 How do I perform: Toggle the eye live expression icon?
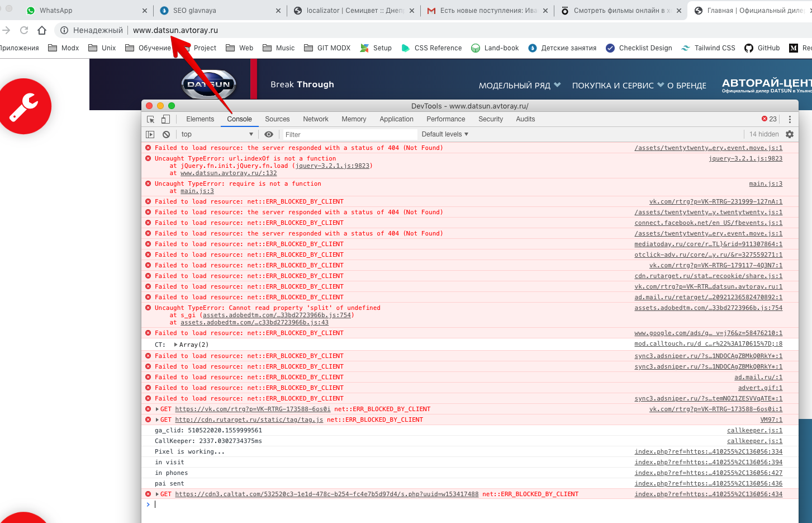point(269,134)
